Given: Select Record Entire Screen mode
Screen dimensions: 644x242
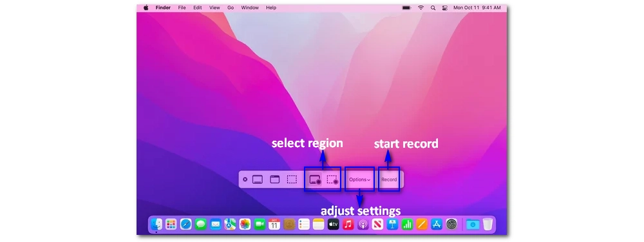Looking at the screenshot, I should coord(315,180).
